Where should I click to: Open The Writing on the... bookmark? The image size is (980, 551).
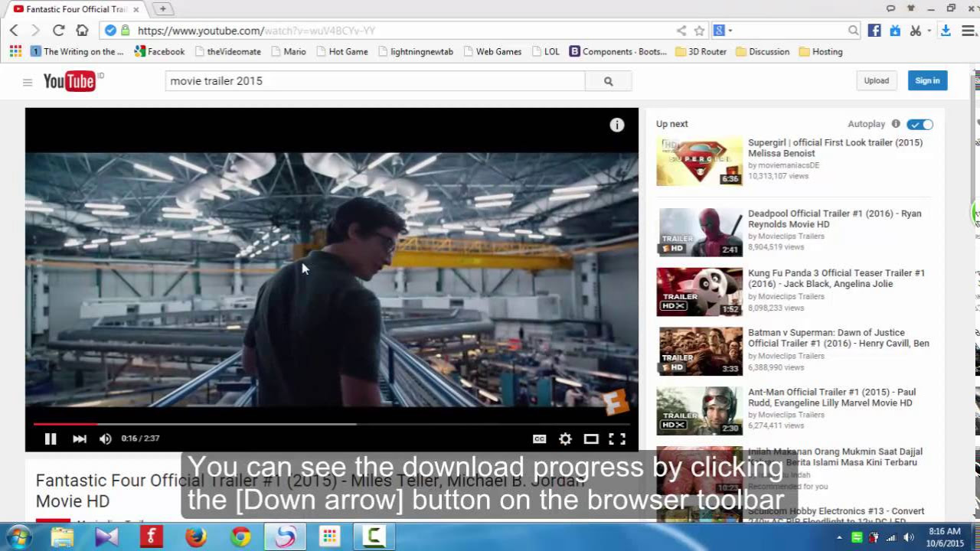[77, 51]
